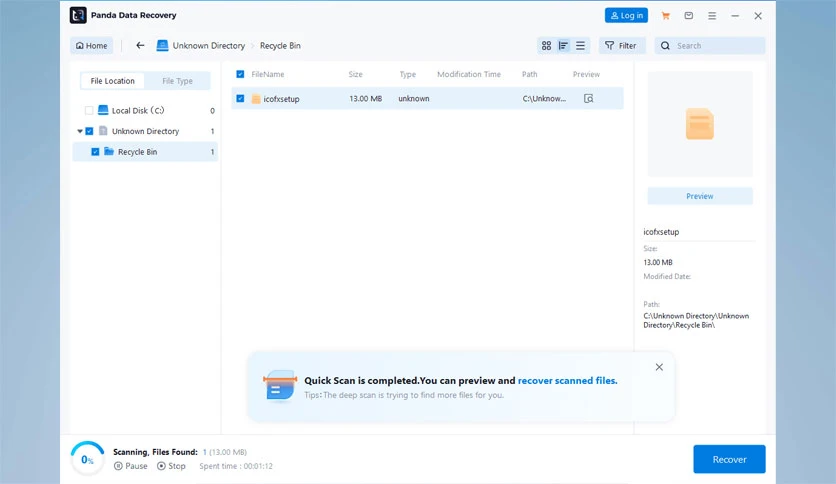Image resolution: width=836 pixels, height=484 pixels.
Task: Click the large file thumbnail in preview pane
Action: tap(700, 124)
